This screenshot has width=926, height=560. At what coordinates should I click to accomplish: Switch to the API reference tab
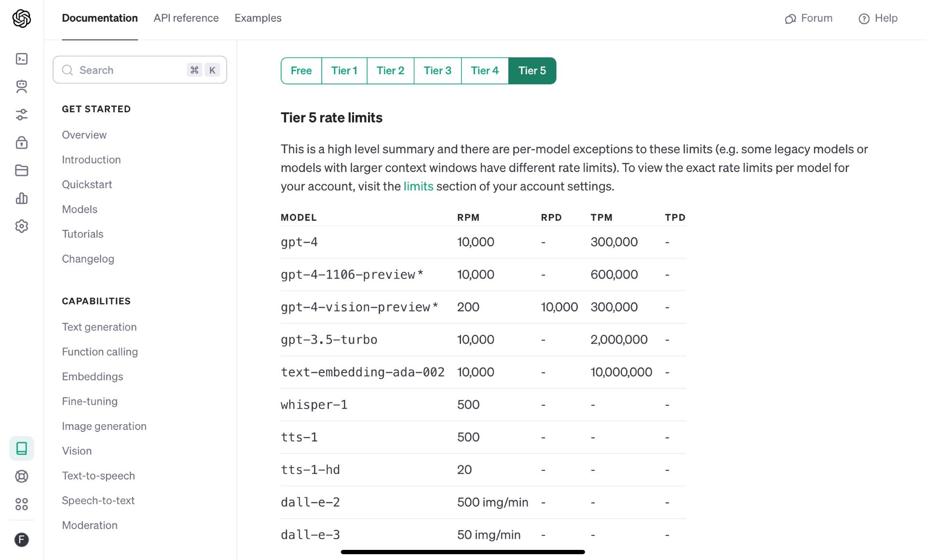(x=186, y=18)
